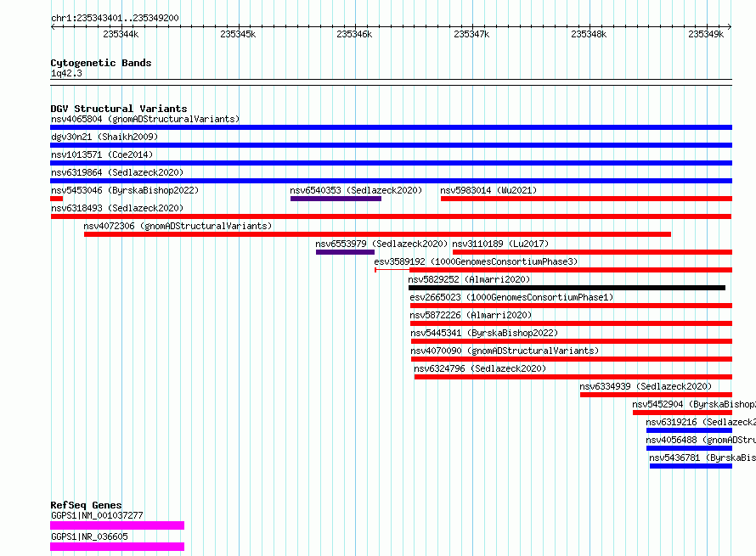Open GGPS1|NM_001037277 gene label

97,515
